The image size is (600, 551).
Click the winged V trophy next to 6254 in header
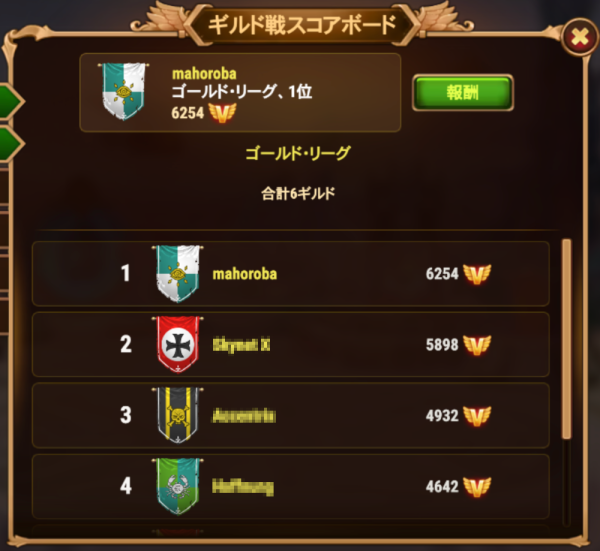[222, 113]
